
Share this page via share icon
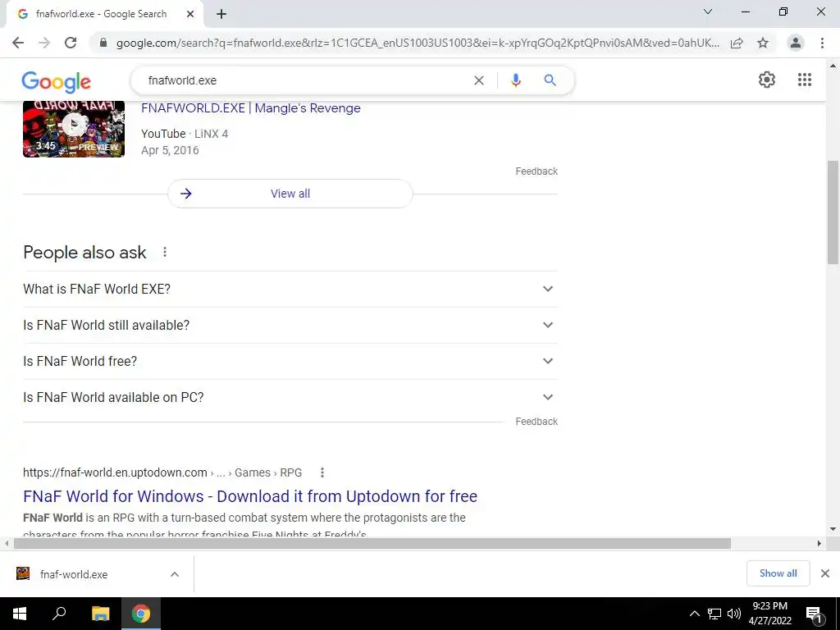click(x=737, y=43)
